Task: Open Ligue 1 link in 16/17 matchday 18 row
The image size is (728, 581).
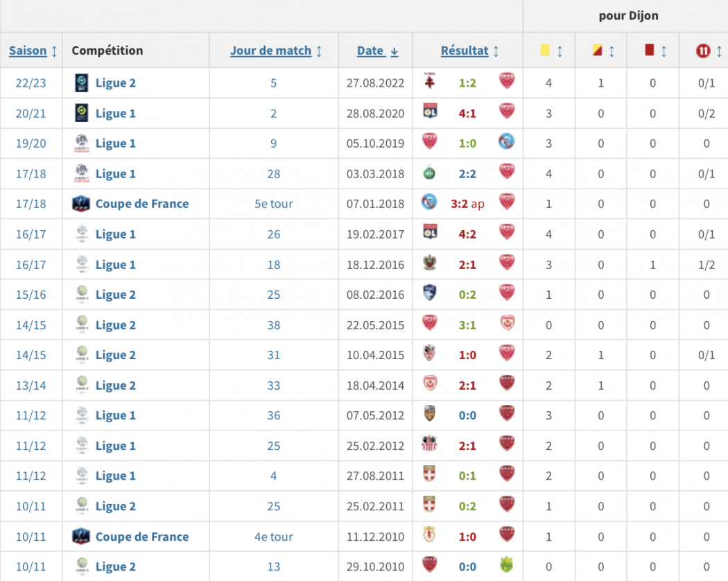Action: 116,264
